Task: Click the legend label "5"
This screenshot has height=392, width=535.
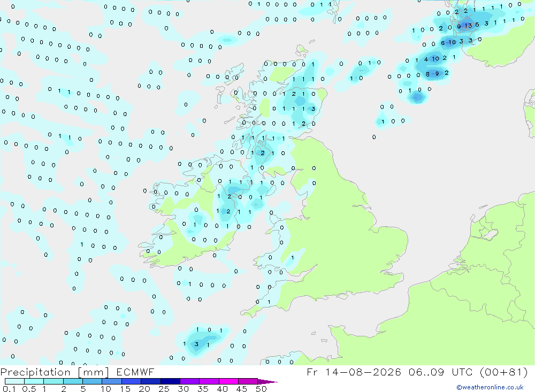Action: tap(83, 389)
